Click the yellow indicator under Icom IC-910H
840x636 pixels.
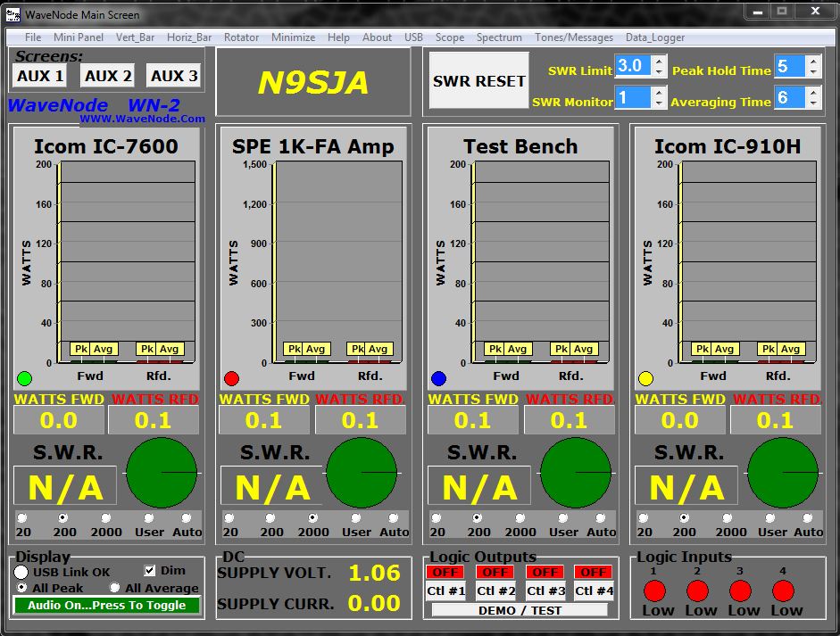pos(645,378)
